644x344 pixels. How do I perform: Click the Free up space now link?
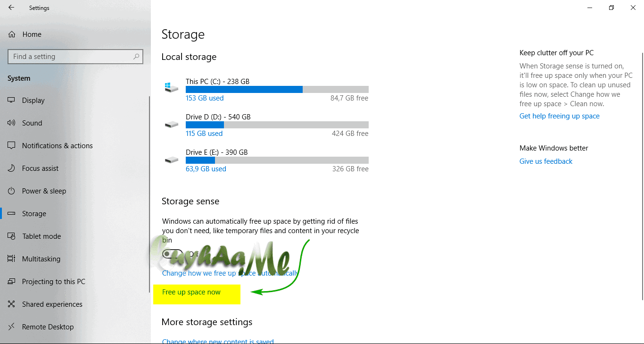pyautogui.click(x=191, y=292)
